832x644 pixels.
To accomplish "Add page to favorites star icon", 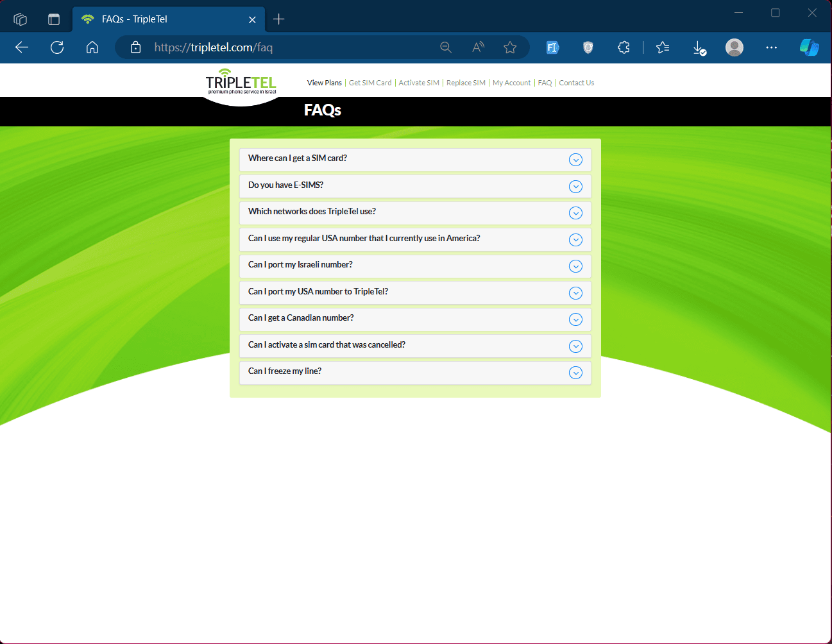I will (510, 47).
